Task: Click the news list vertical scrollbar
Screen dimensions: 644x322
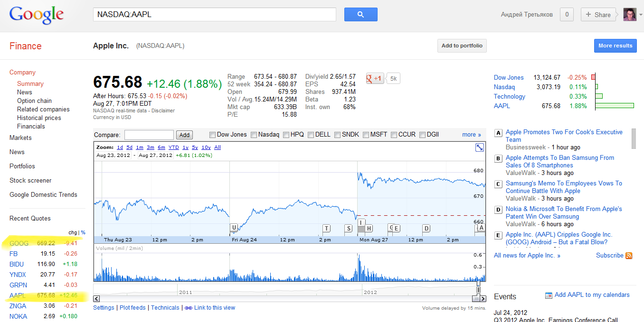Action: pyautogui.click(x=634, y=138)
